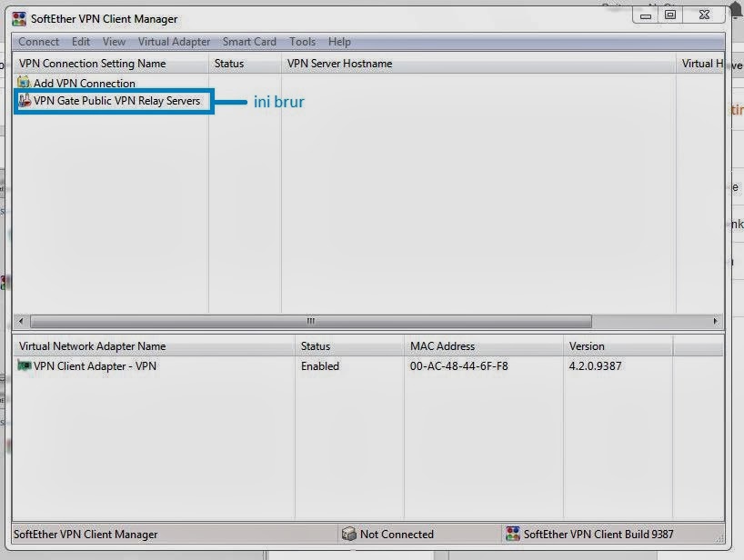Image resolution: width=744 pixels, height=560 pixels.
Task: Click the Not Connected status bar icon
Action: click(x=348, y=534)
